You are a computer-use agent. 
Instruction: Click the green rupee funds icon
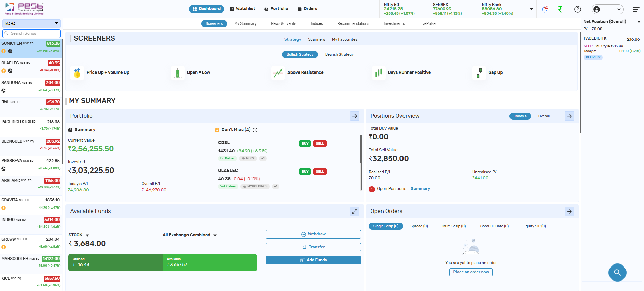point(560,9)
